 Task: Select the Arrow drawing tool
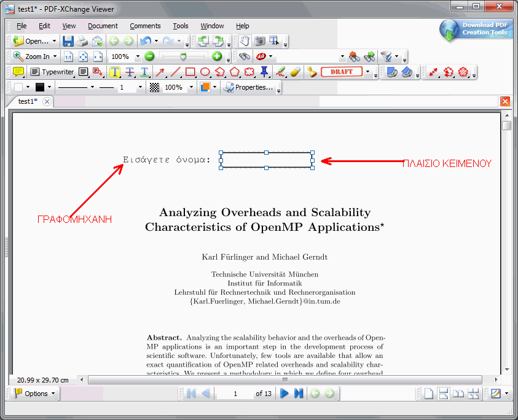click(x=160, y=72)
